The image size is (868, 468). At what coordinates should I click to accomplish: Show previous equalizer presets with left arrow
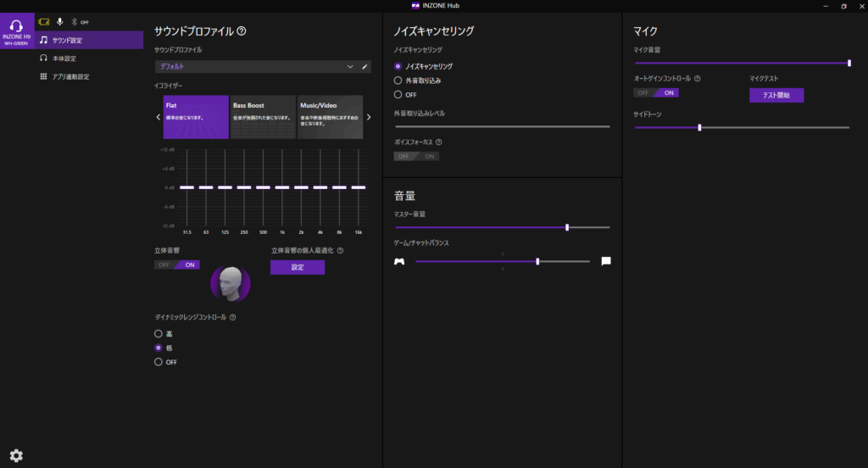click(159, 117)
